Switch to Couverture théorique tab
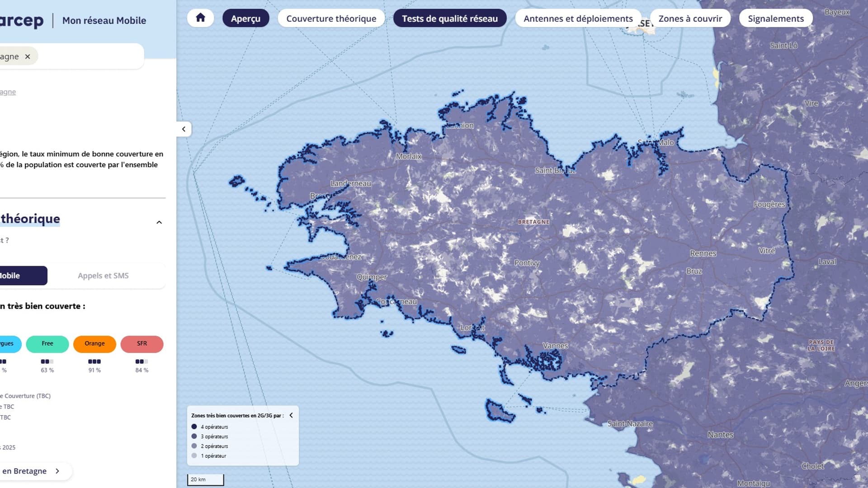This screenshot has width=868, height=488. (x=331, y=18)
